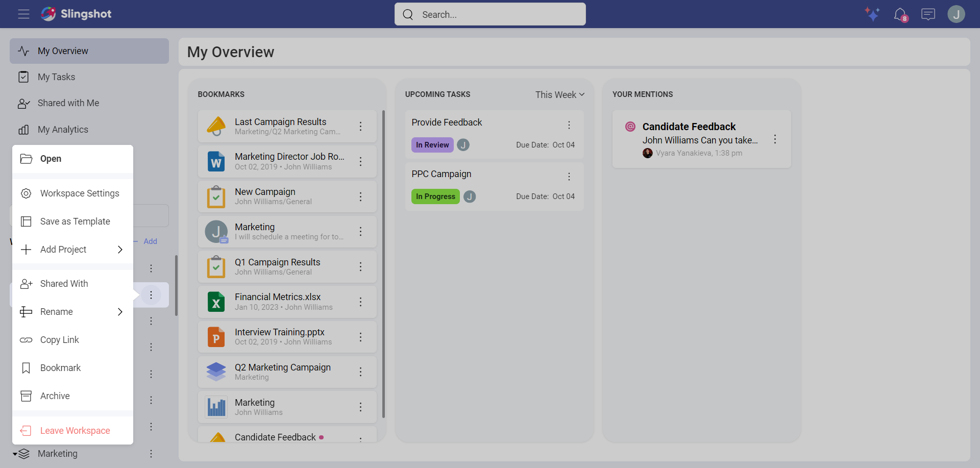Collapse the Marketing workspace arrow
Image resolution: width=980 pixels, height=468 pixels.
pos(15,454)
